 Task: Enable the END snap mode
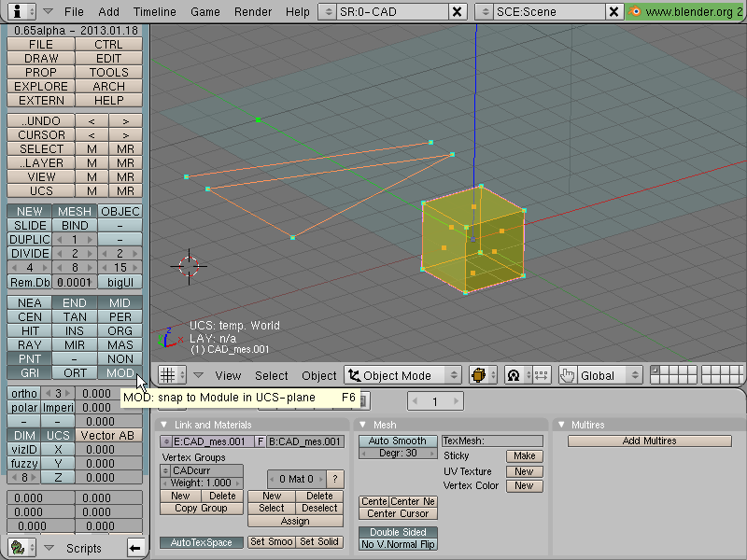(75, 302)
